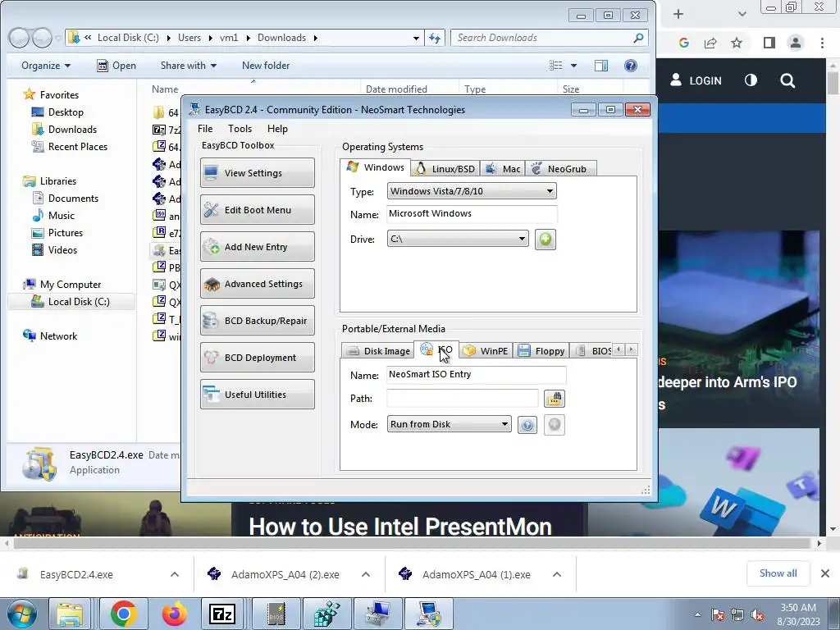The width and height of the screenshot is (840, 630).
Task: Open the Organize dropdown in Explorer
Action: (46, 66)
